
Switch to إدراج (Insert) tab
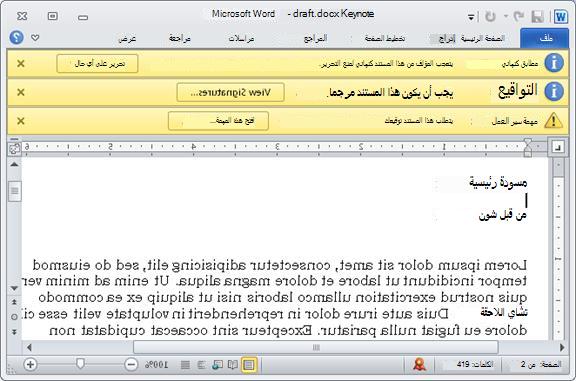[x=447, y=39]
